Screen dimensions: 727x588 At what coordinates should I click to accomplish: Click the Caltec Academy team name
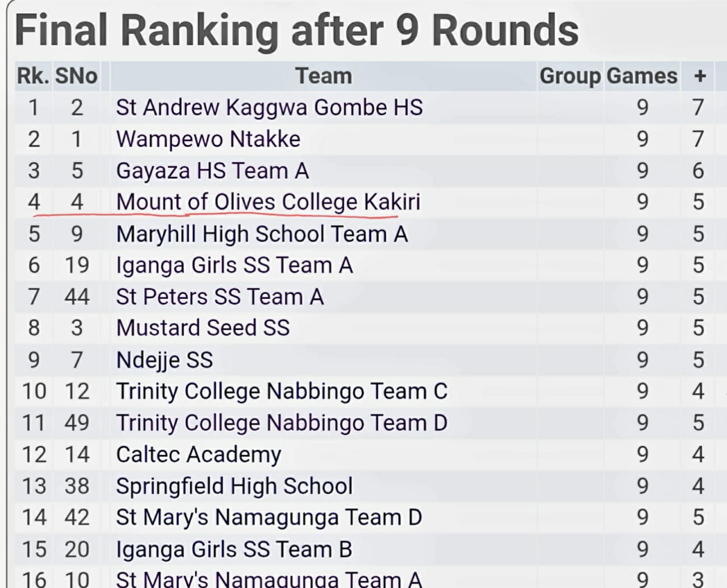(198, 454)
